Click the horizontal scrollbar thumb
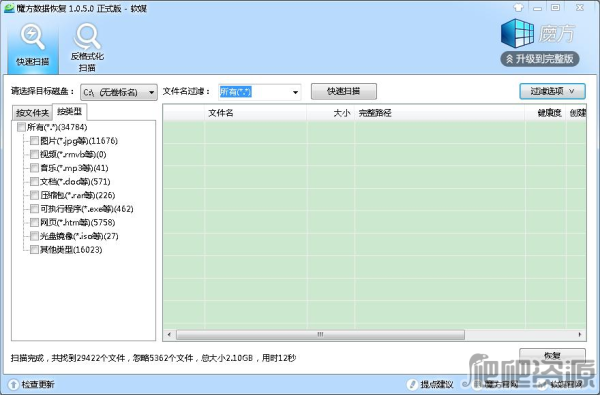This screenshot has height=395, width=600. point(320,335)
